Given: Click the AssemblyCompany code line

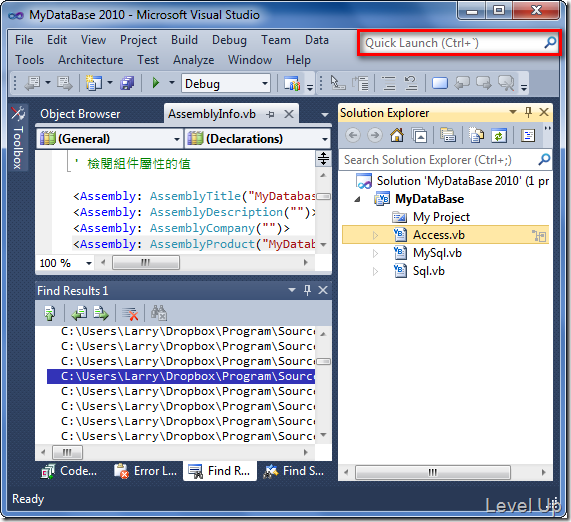Looking at the screenshot, I should (x=181, y=228).
